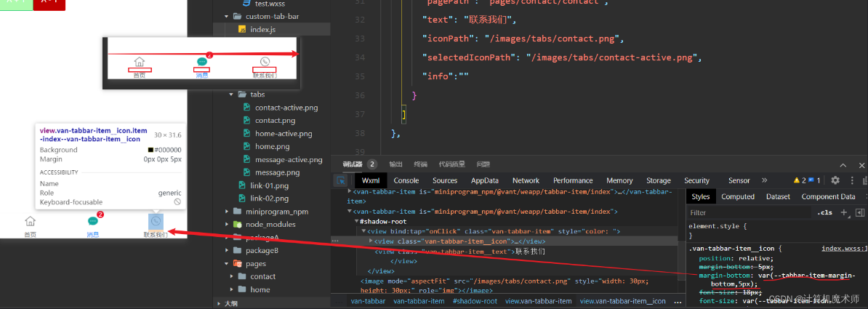Image resolution: width=868 pixels, height=309 pixels.
Task: Open message.png image file
Action: (x=278, y=172)
